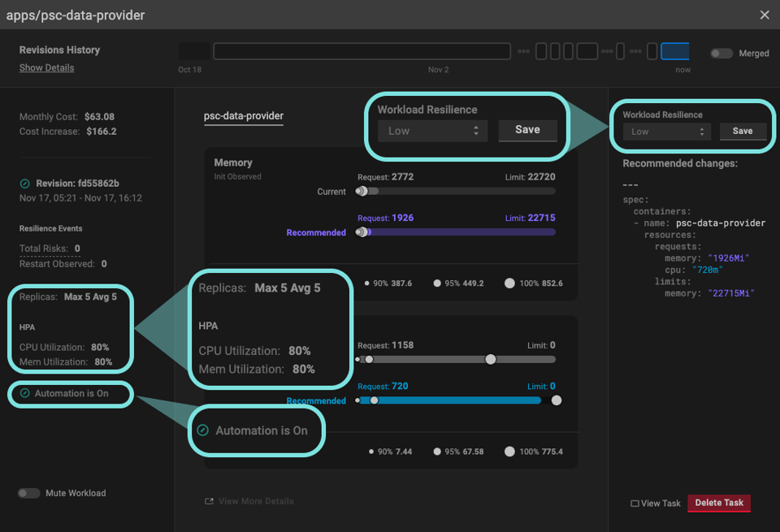
Task: Toggle the Merged switch
Action: [x=721, y=54]
